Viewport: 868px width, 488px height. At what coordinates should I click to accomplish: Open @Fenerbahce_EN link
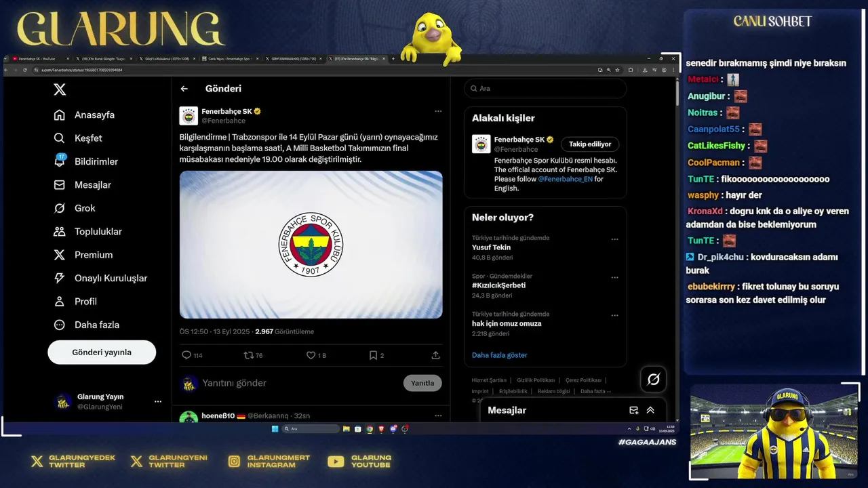[565, 179]
